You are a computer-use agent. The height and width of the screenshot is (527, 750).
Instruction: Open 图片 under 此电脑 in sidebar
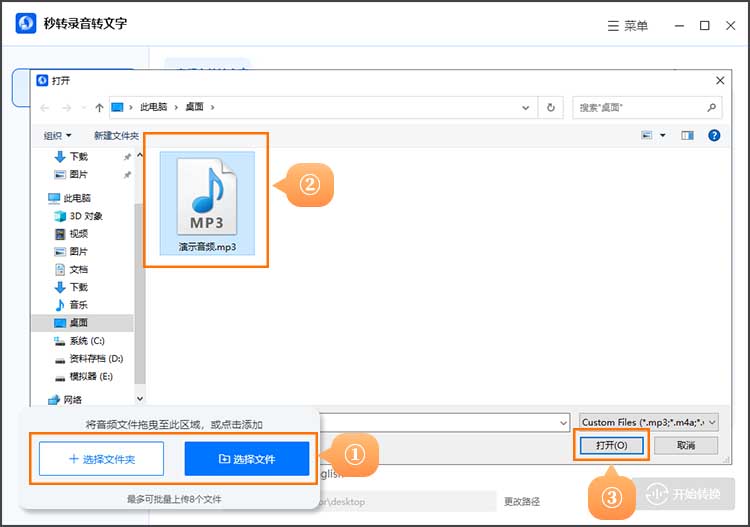72,252
